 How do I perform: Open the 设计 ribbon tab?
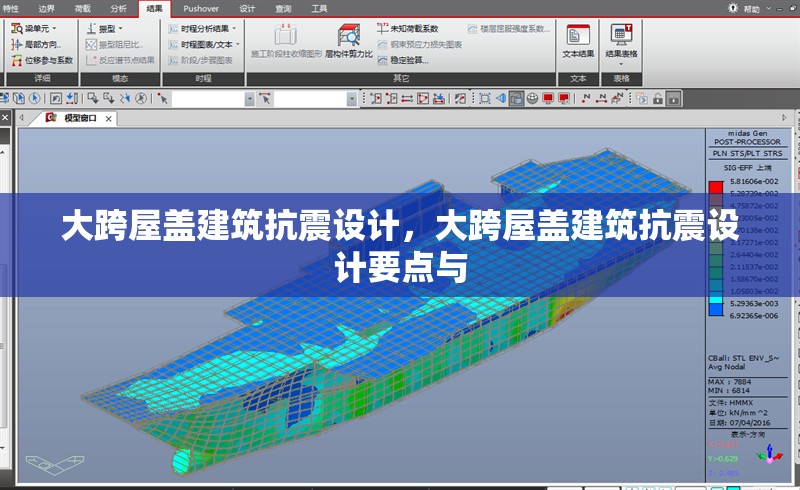click(x=247, y=9)
